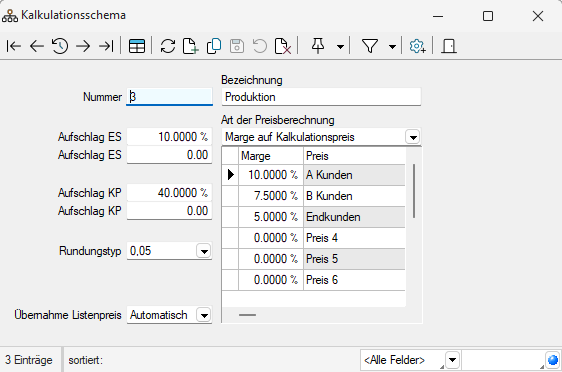The height and width of the screenshot is (372, 562).
Task: Click the Preis column header
Action: (354, 156)
